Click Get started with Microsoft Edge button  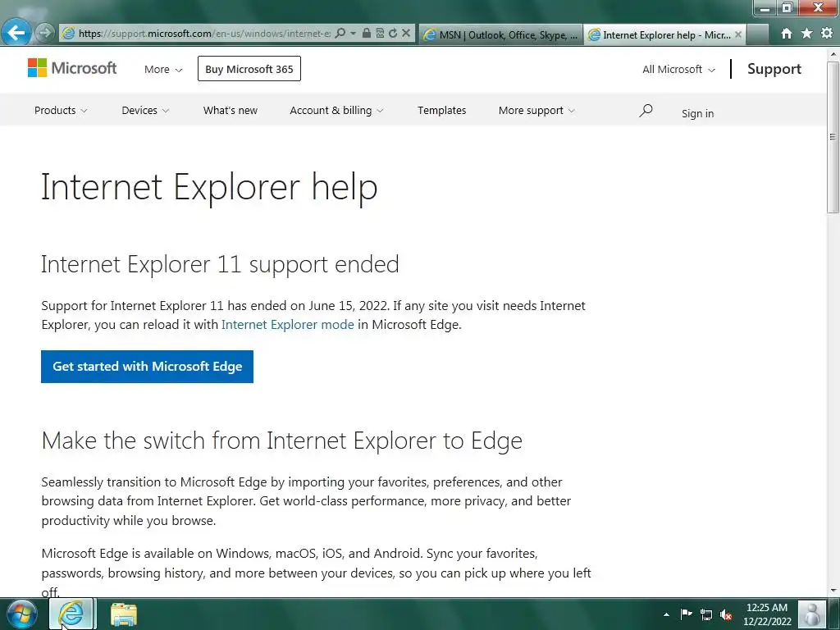point(148,367)
